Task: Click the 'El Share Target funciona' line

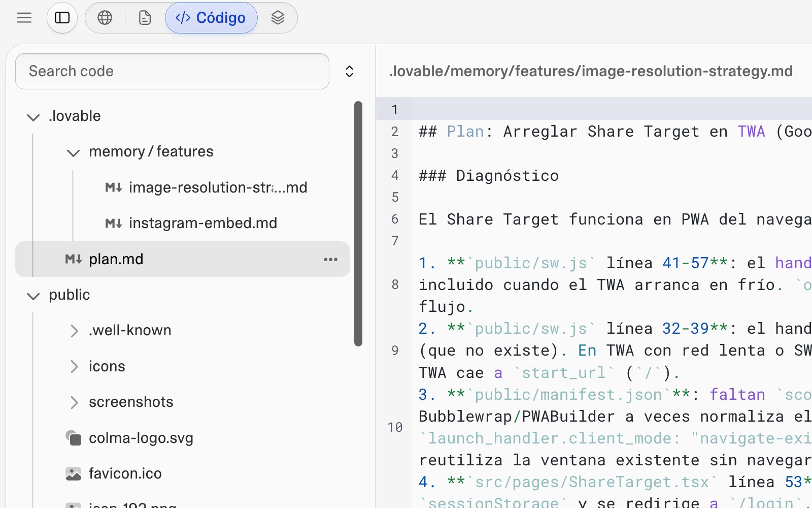Action: [x=615, y=219]
